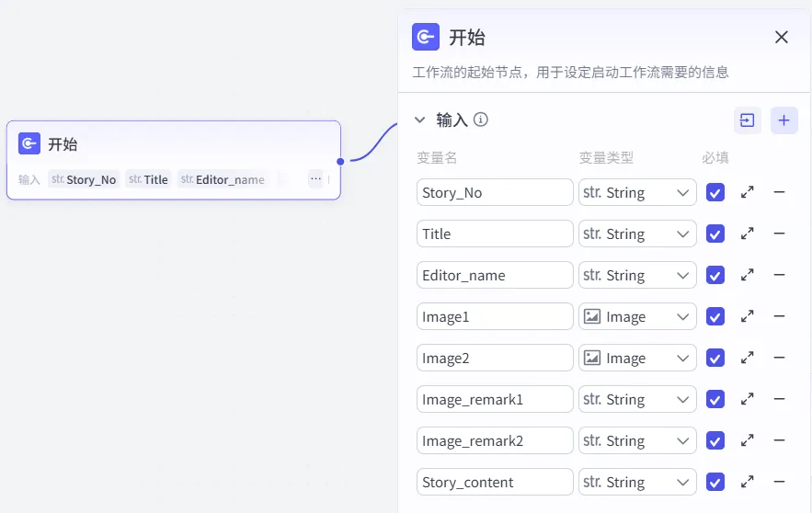Toggle required checkbox for Image2
812x513 pixels.
point(715,358)
